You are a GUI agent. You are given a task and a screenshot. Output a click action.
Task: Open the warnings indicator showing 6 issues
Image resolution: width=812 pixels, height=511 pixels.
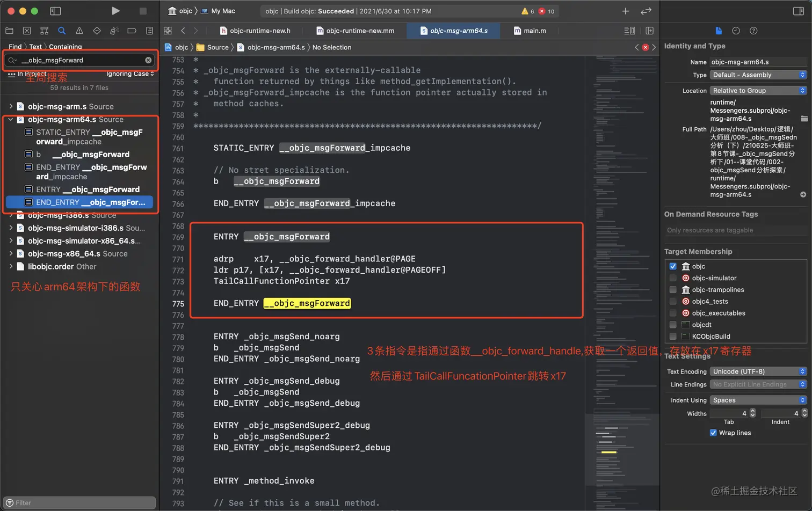[x=527, y=11]
